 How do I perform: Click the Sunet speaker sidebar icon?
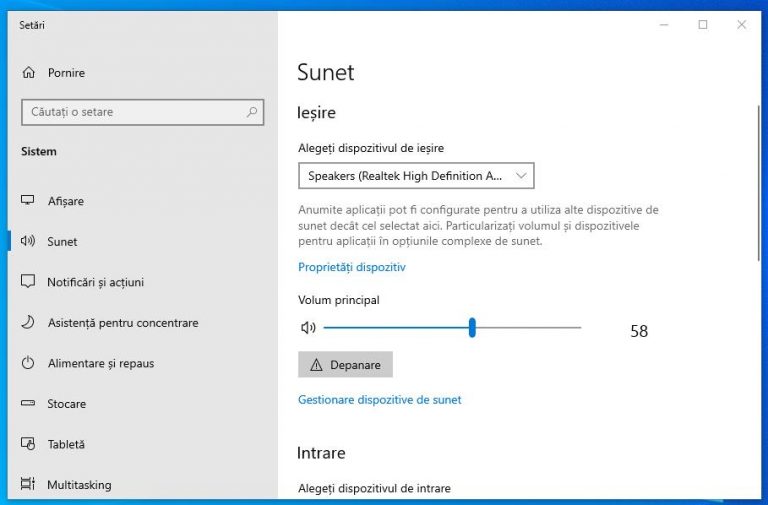coord(28,241)
